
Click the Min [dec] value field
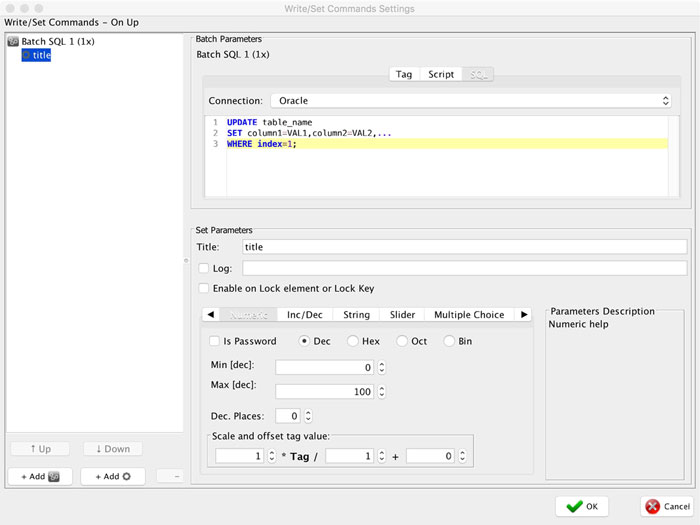coord(325,367)
